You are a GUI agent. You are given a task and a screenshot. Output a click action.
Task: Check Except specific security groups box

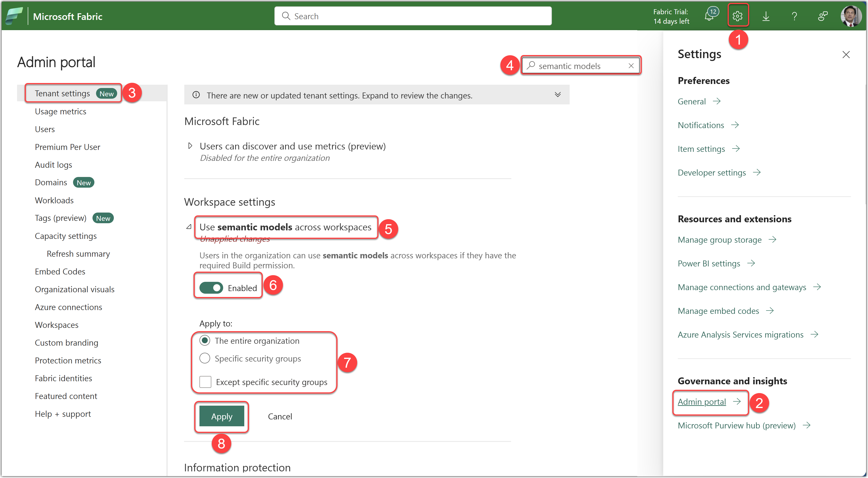coord(205,382)
